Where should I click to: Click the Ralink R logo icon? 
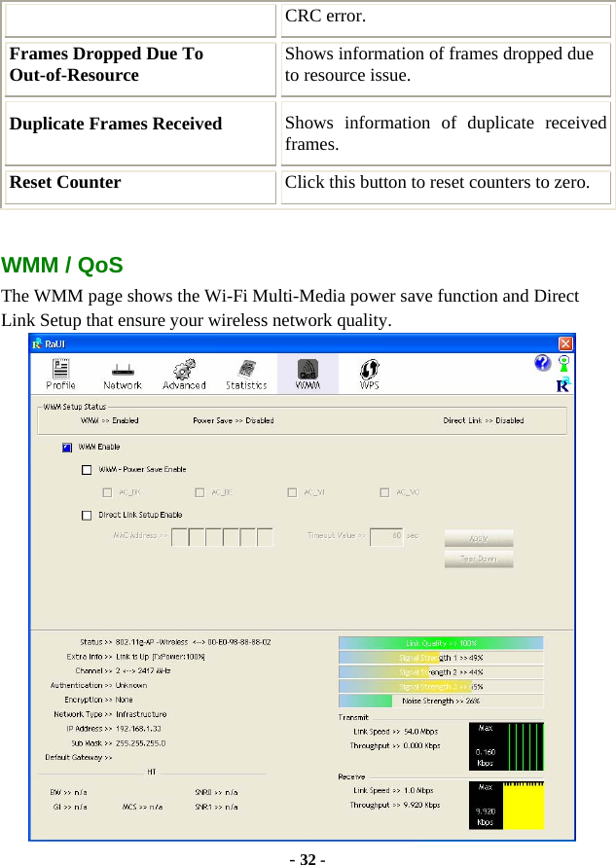tap(563, 384)
